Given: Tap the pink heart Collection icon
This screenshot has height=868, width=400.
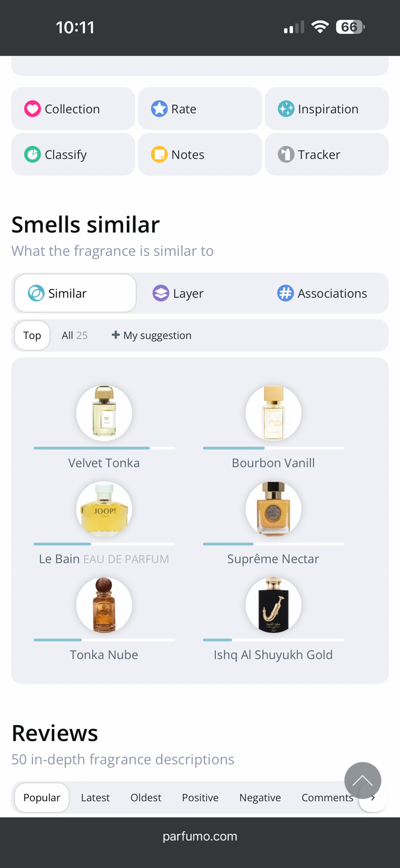Looking at the screenshot, I should click(x=32, y=108).
